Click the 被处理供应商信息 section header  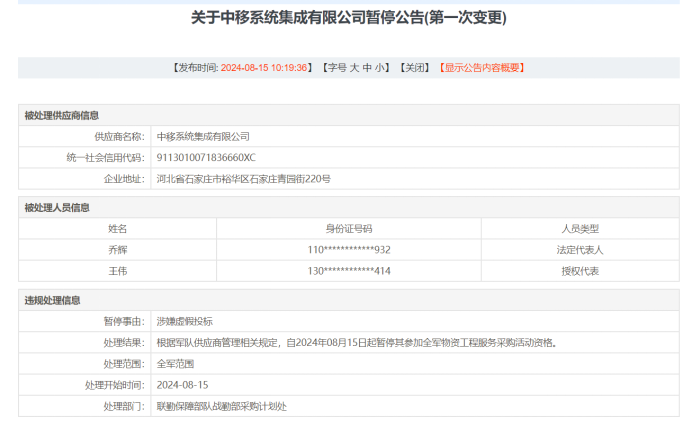pyautogui.click(x=61, y=116)
